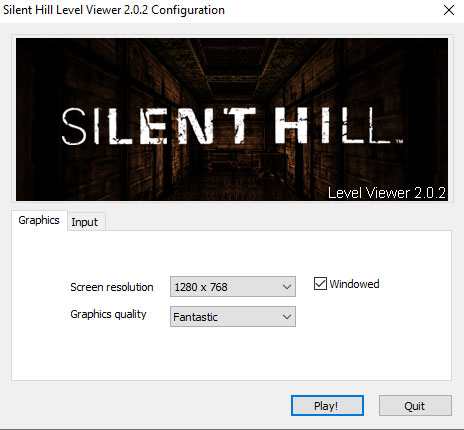
Task: Click the Quit button
Action: [x=415, y=406]
